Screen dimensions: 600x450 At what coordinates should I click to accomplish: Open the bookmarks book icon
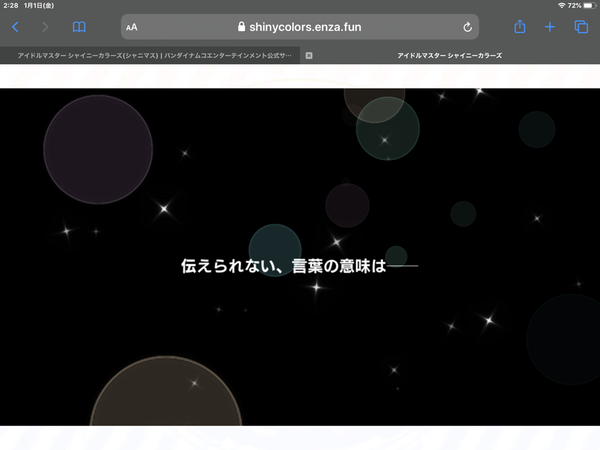point(79,27)
